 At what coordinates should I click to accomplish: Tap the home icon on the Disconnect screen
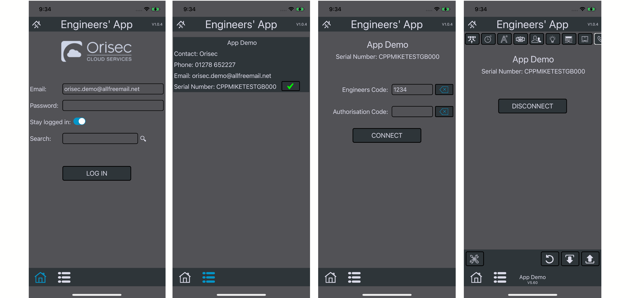pyautogui.click(x=476, y=277)
